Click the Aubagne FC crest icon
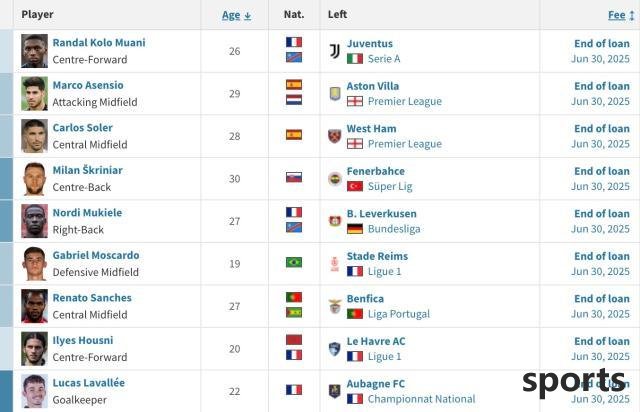640x412 pixels. click(x=335, y=391)
